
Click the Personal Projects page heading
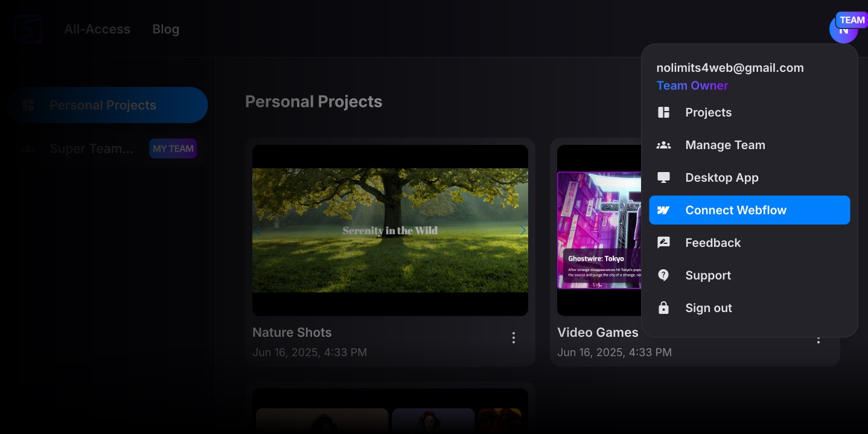(x=313, y=101)
